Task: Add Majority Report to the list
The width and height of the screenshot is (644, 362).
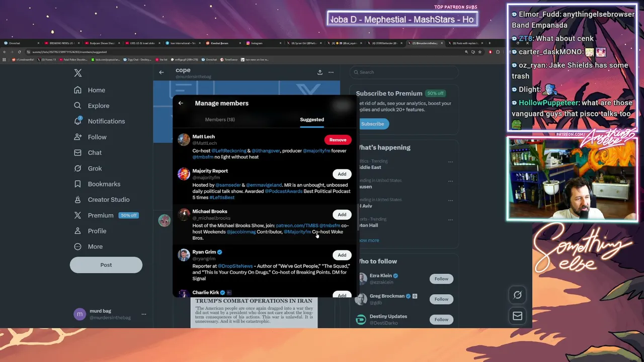Action: coord(342,174)
